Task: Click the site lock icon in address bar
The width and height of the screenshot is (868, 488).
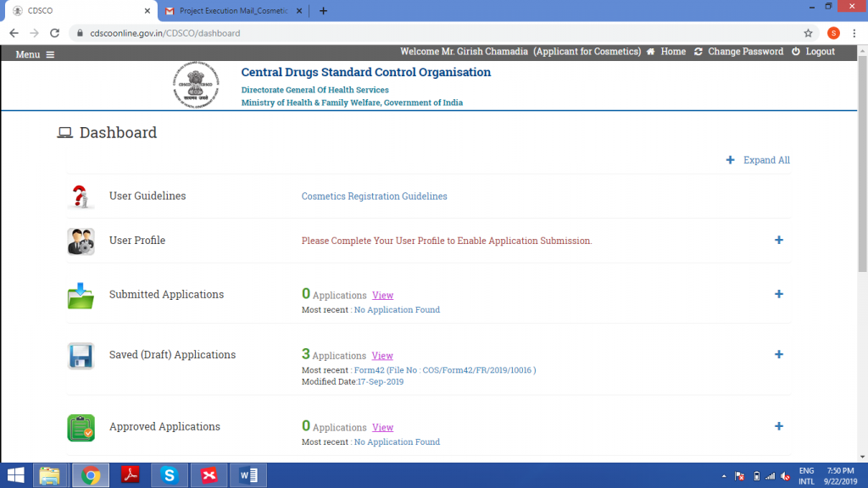Action: [x=80, y=33]
